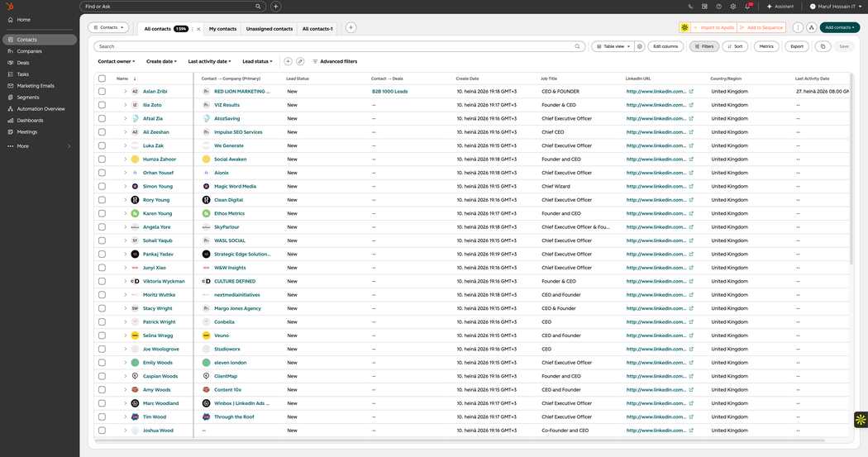Click the yellow Apollo extension icon
This screenshot has width=868, height=457.
684,27
